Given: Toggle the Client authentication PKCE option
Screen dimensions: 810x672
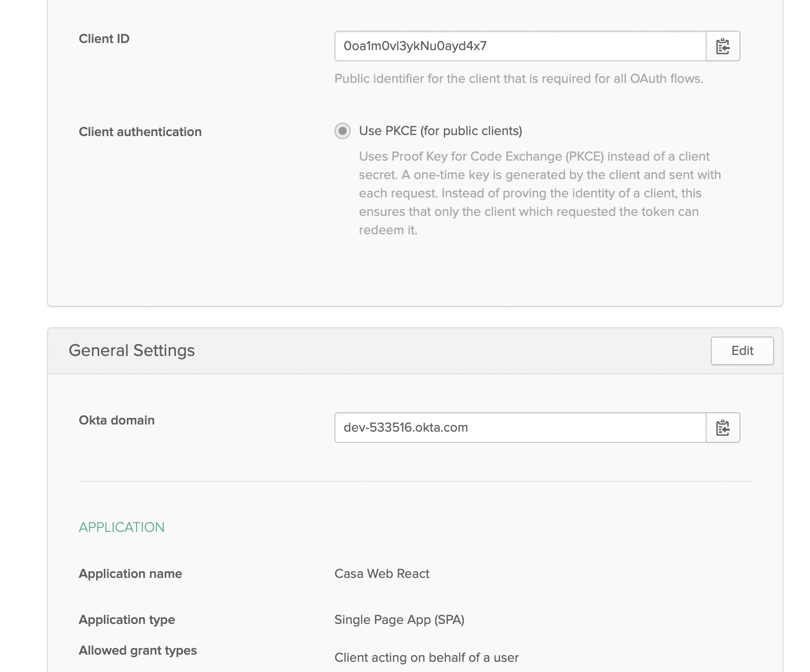Looking at the screenshot, I should click(x=342, y=131).
